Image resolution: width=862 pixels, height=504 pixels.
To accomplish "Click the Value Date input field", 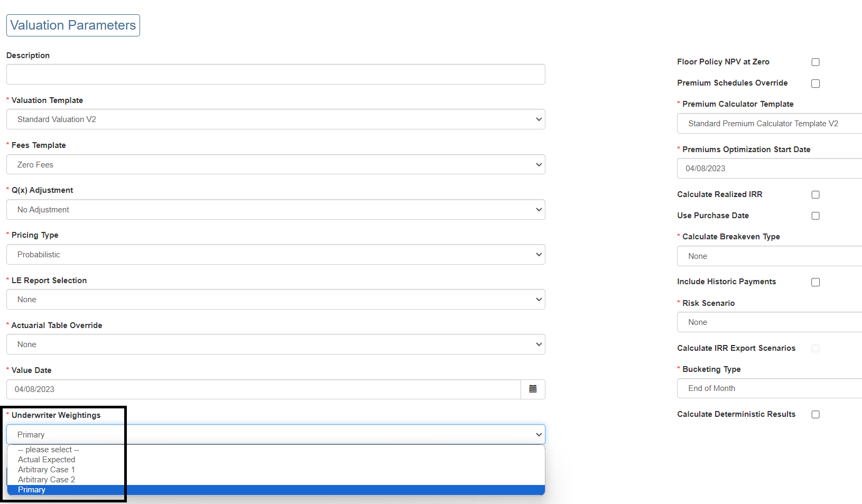I will (264, 389).
